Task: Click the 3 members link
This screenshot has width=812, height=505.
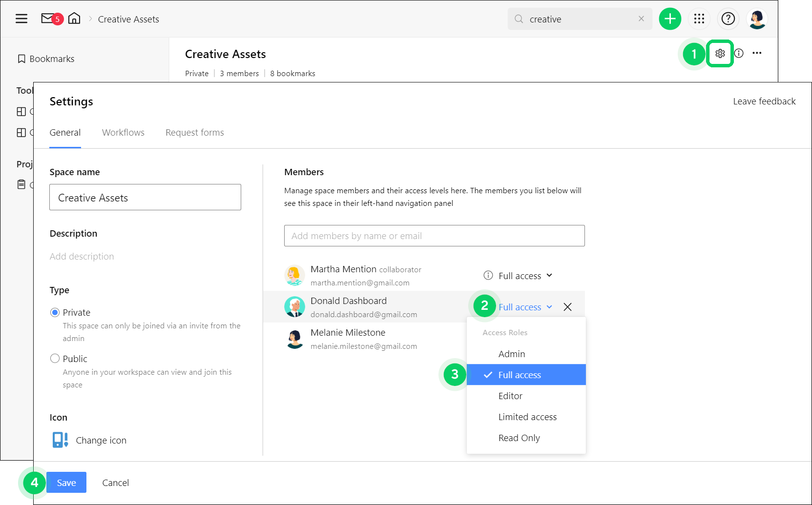Action: pos(239,73)
